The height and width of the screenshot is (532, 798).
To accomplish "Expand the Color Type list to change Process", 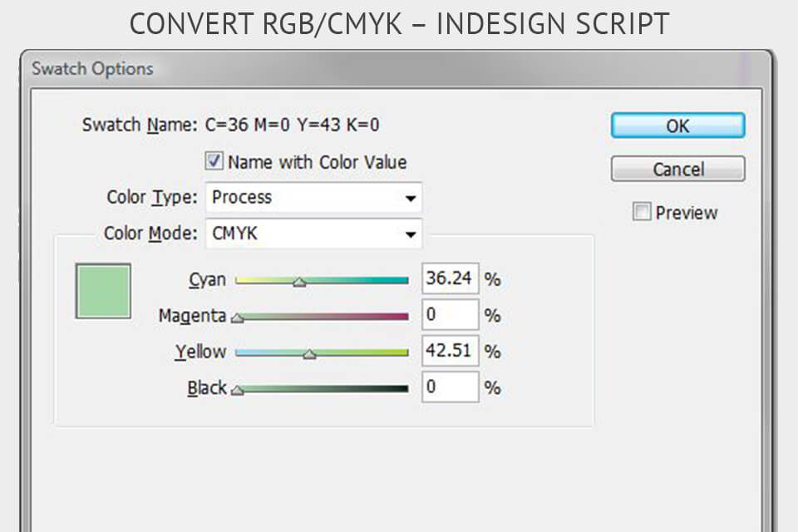I will [411, 197].
